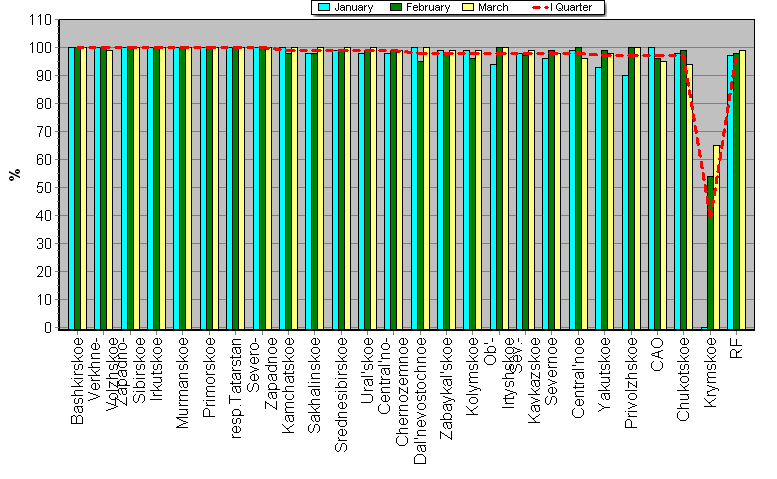Click the yellow March legend swatch

(x=468, y=7)
